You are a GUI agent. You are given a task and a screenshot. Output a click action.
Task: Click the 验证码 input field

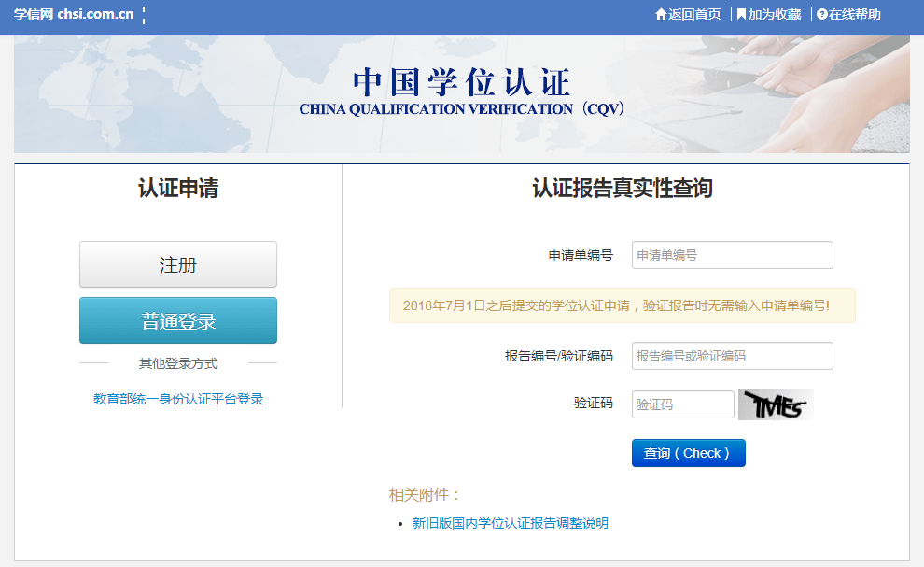[682, 404]
